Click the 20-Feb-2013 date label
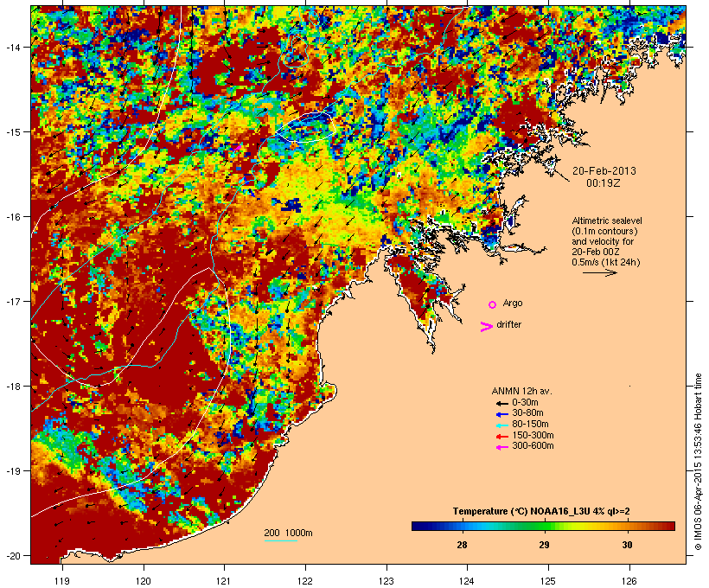Image resolution: width=709 pixels, height=588 pixels. (604, 171)
